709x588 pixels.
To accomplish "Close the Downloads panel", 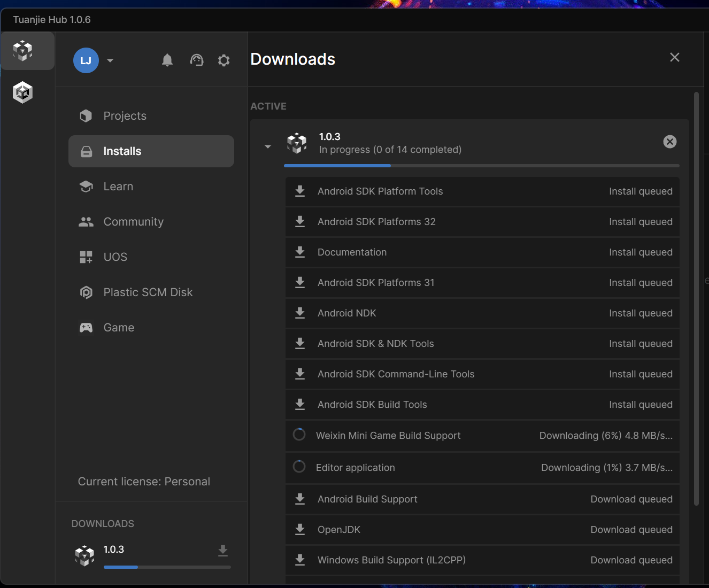I will (675, 57).
